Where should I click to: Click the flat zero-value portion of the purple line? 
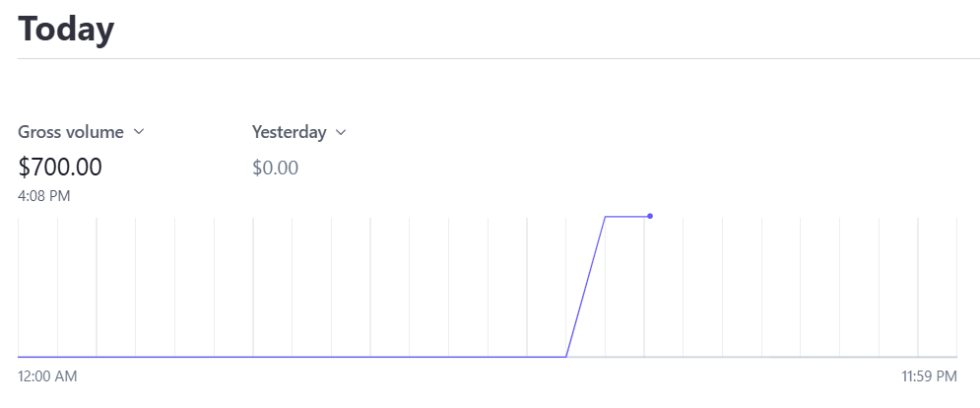295,357
